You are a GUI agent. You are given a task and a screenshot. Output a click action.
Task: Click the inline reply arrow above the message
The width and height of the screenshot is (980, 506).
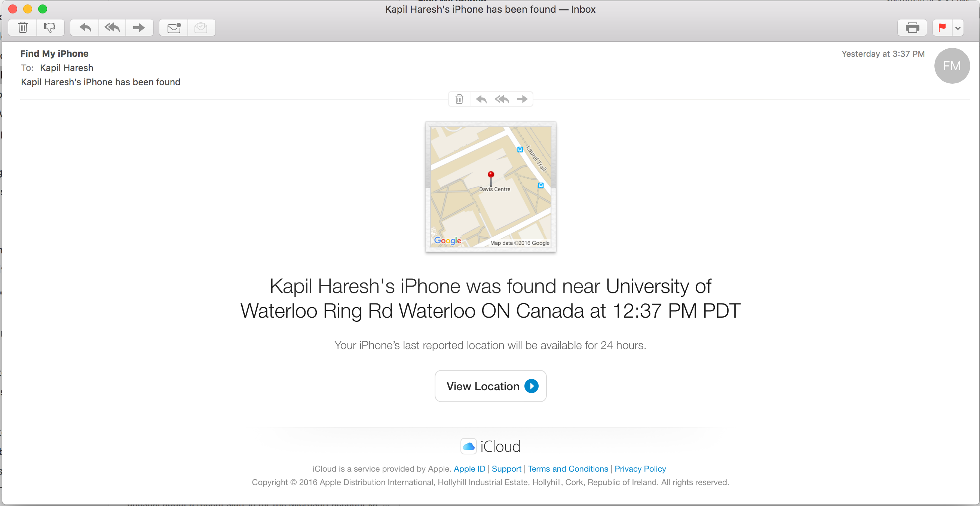481,99
